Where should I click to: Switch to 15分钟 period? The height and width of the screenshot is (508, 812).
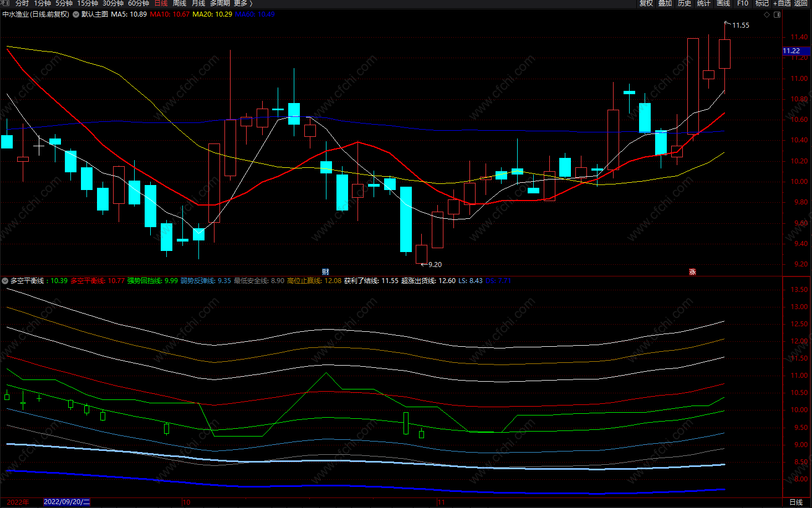tap(88, 3)
